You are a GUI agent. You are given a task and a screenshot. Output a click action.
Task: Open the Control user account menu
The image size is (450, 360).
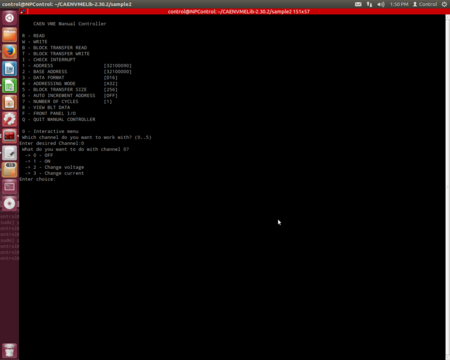(x=425, y=4)
